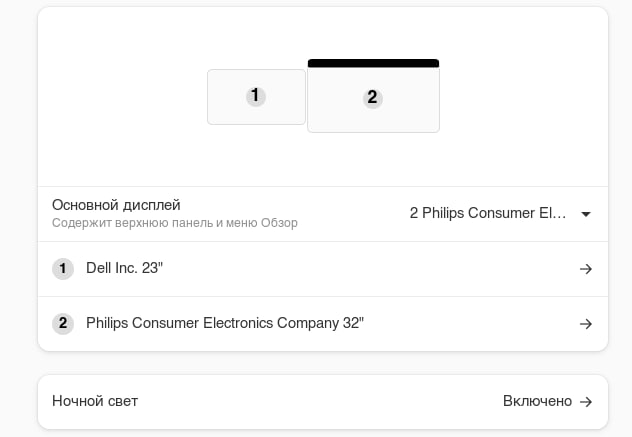Click blank area left of display 1 preview
The height and width of the screenshot is (437, 632).
coord(120,100)
